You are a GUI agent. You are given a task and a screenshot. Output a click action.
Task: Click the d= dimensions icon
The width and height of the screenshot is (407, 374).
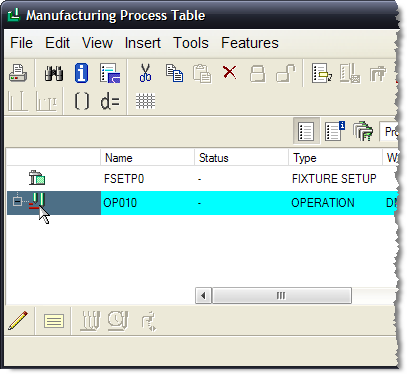point(110,101)
